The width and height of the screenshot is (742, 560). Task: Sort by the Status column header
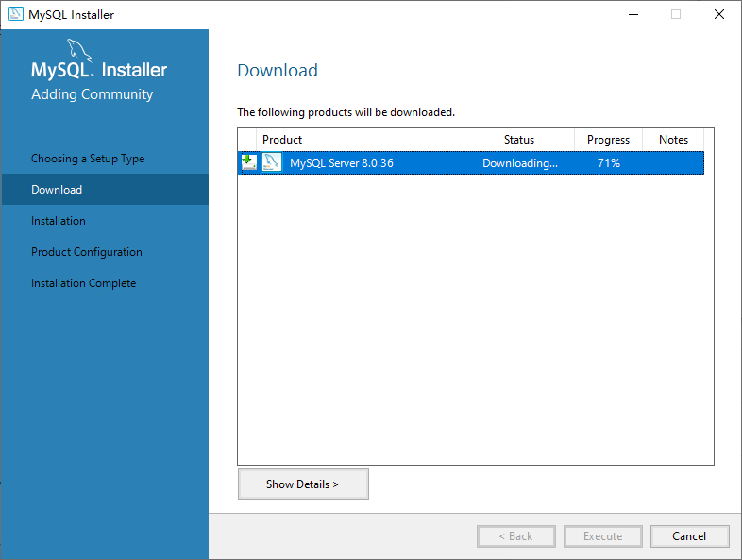click(519, 140)
